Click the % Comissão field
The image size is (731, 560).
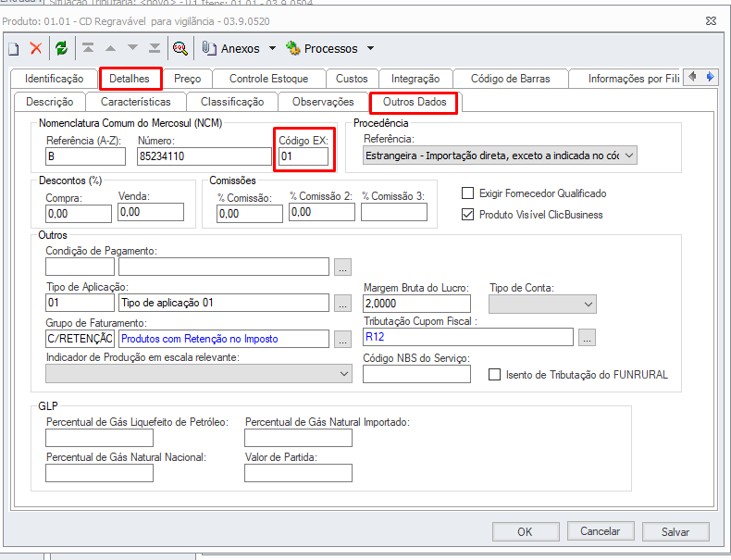point(250,214)
